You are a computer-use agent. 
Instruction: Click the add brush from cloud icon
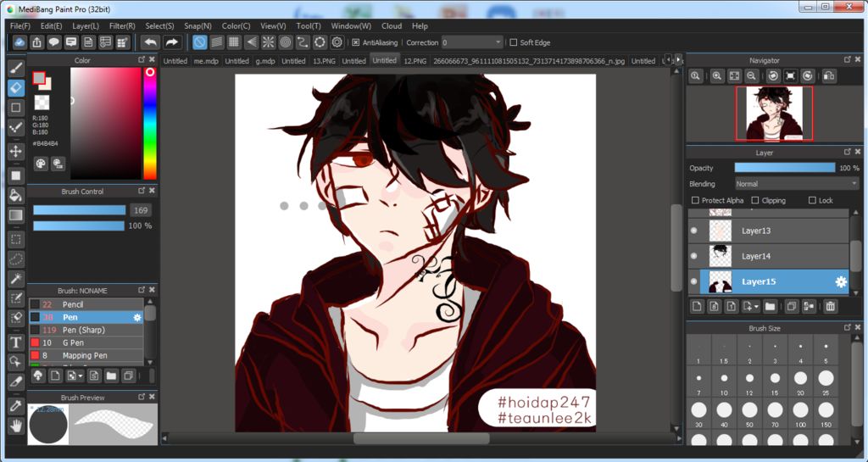pyautogui.click(x=37, y=376)
